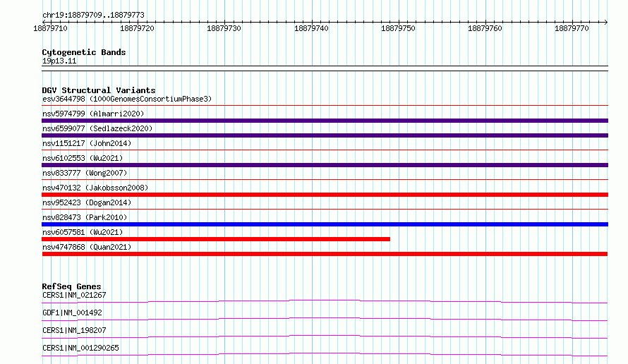Click the purple bar under nsv5974799

(325, 121)
